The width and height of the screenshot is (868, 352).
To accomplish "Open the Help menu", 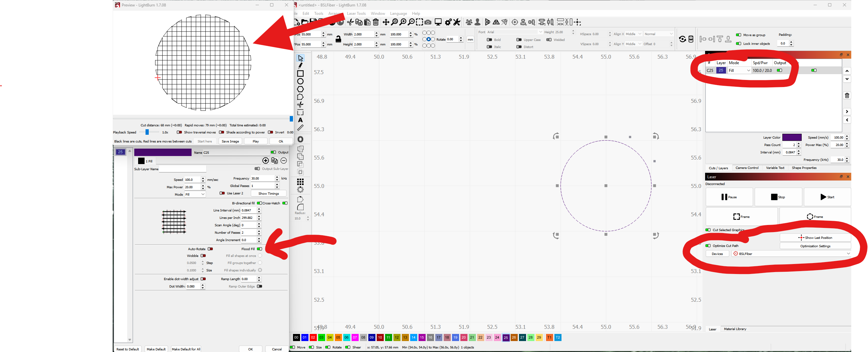I will 416,14.
